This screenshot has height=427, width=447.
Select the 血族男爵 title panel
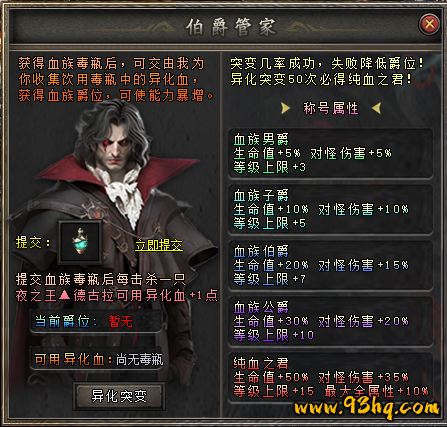pyautogui.click(x=330, y=154)
